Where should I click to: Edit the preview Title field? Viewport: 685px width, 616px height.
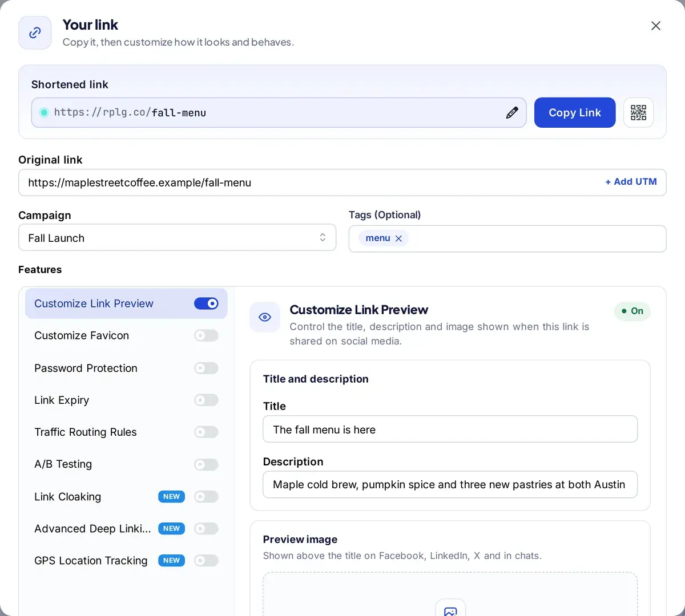tap(450, 429)
